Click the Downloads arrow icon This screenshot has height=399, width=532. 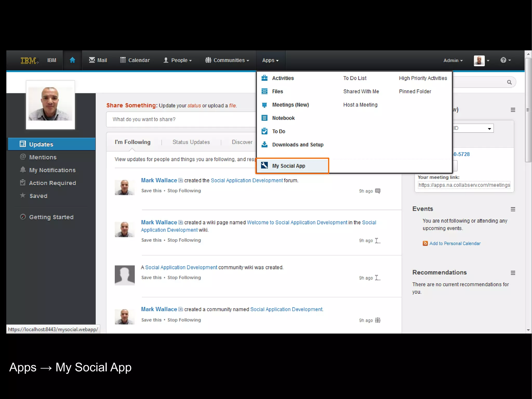[264, 144]
